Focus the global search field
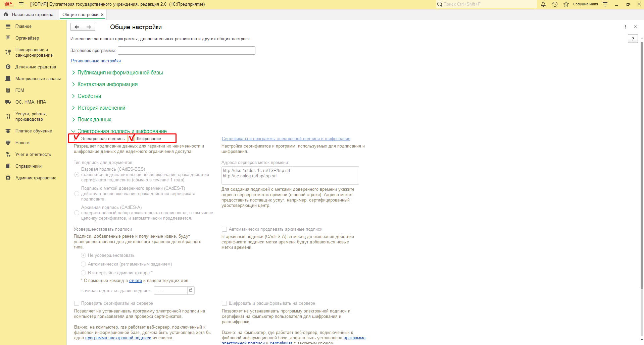Viewport: 644px width, 345px height. pos(487,4)
